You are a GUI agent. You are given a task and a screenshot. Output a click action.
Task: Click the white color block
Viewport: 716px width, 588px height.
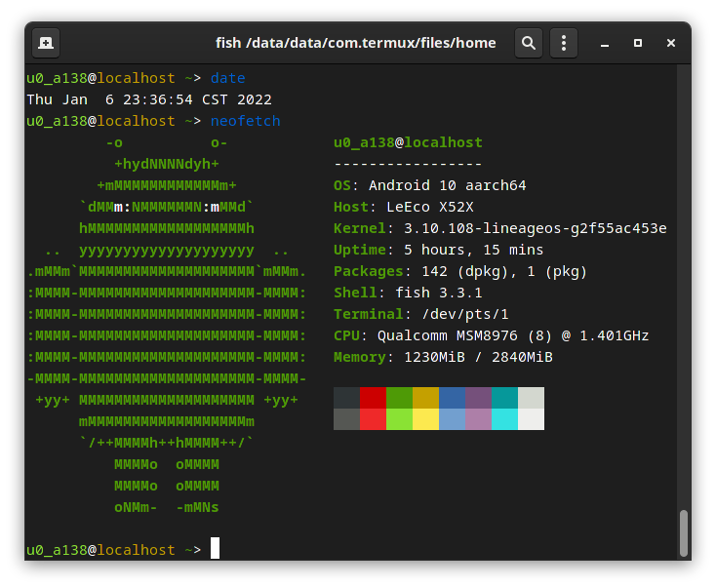(x=531, y=419)
